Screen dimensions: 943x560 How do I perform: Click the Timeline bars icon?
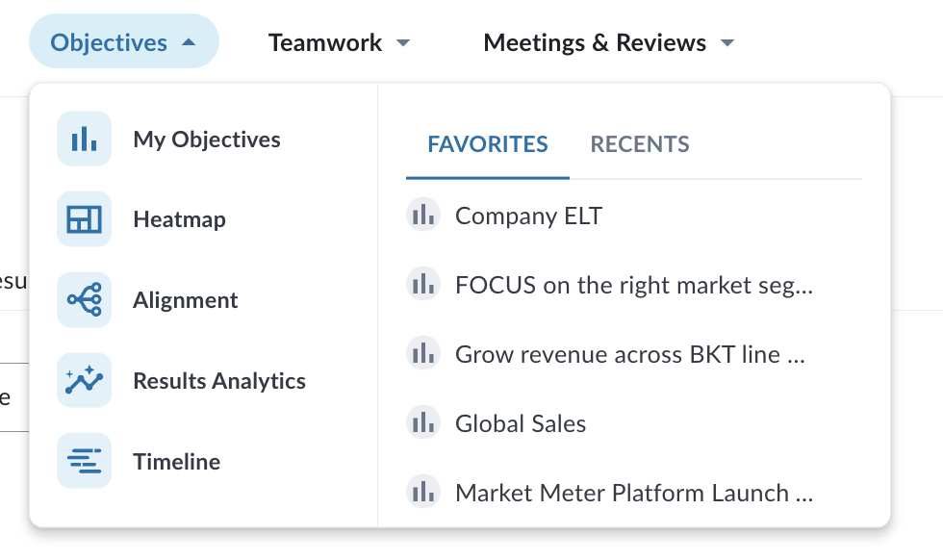85,461
